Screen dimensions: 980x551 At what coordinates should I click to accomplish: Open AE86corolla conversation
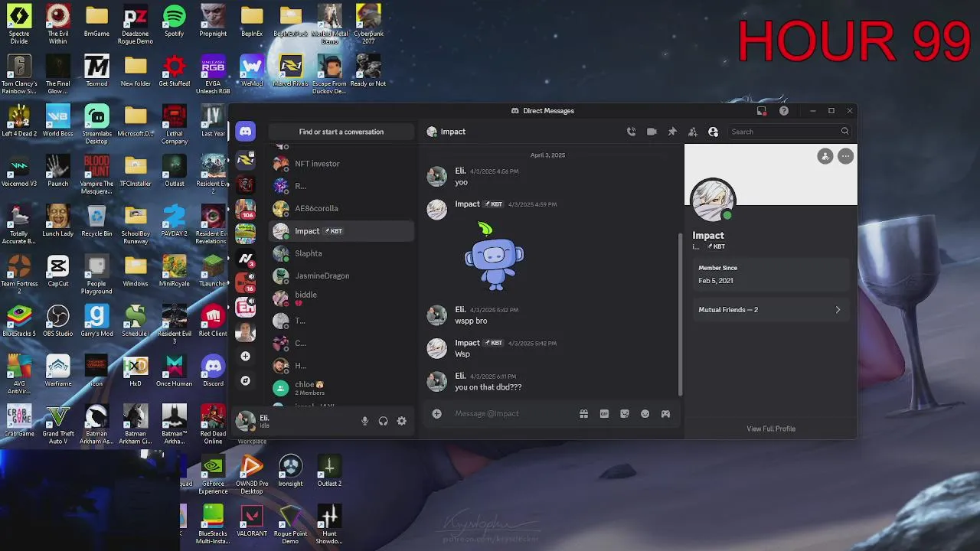(341, 208)
